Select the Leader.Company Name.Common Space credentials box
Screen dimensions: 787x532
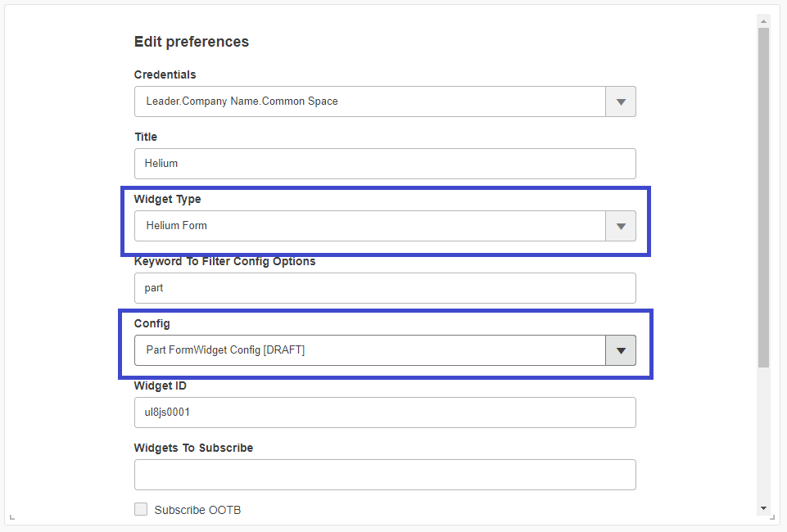pyautogui.click(x=369, y=101)
